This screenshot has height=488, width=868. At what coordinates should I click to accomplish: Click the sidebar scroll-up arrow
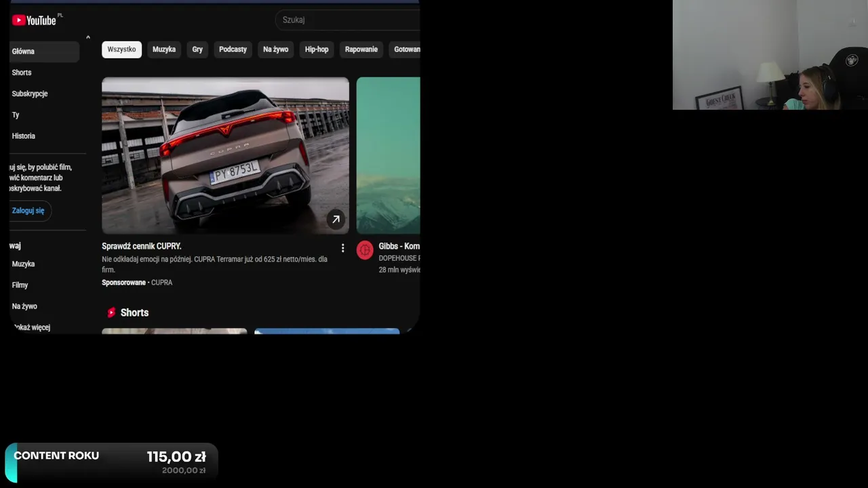87,37
